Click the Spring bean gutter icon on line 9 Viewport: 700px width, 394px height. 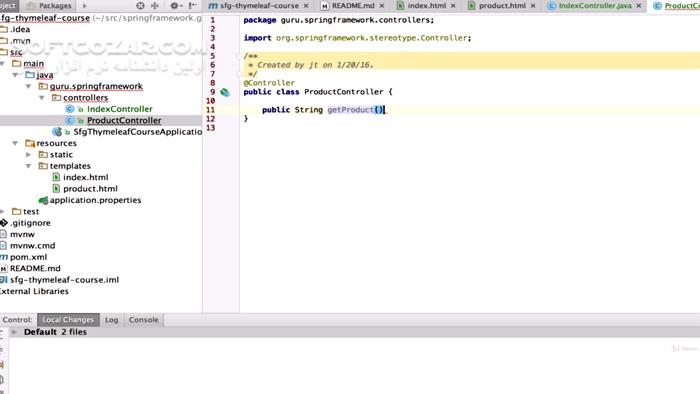tap(225, 92)
